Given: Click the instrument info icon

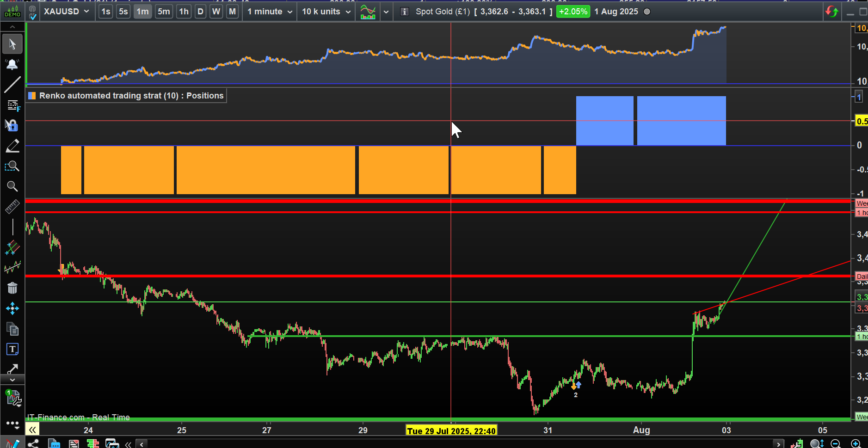Looking at the screenshot, I should tap(405, 12).
